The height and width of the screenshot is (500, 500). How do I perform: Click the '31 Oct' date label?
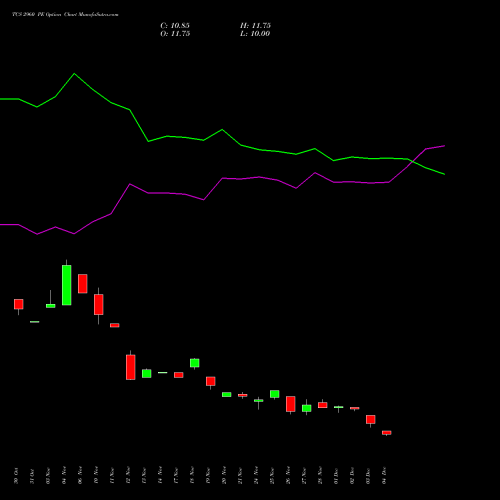pyautogui.click(x=32, y=476)
